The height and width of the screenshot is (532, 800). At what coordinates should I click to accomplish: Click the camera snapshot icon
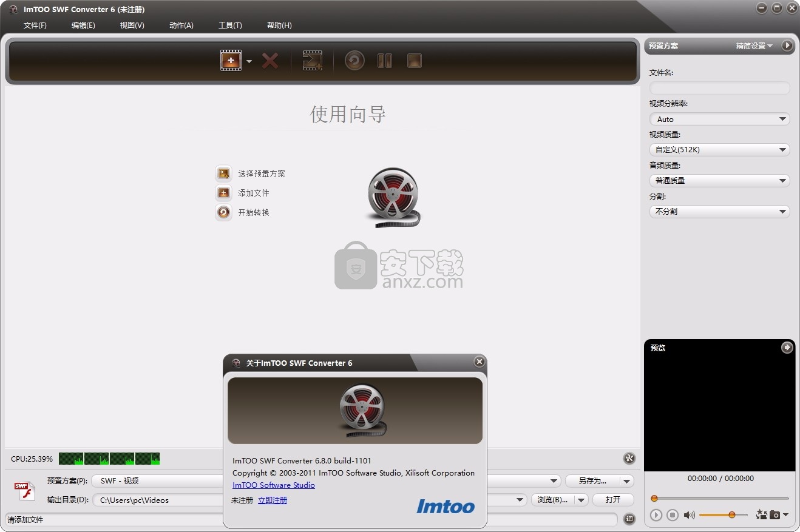775,515
